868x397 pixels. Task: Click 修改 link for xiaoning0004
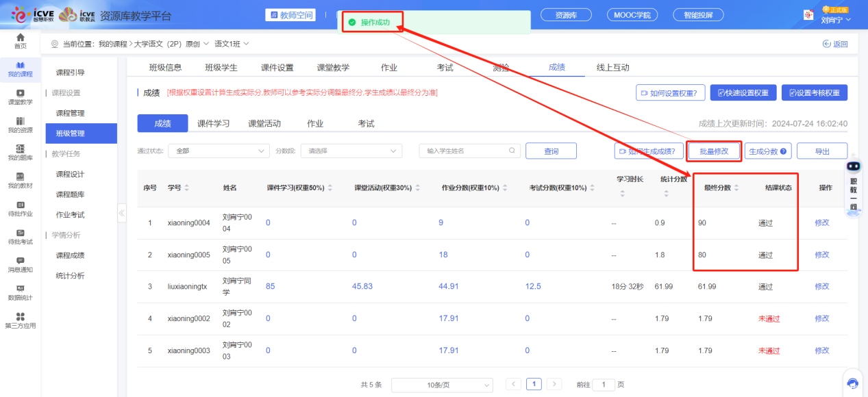(821, 222)
